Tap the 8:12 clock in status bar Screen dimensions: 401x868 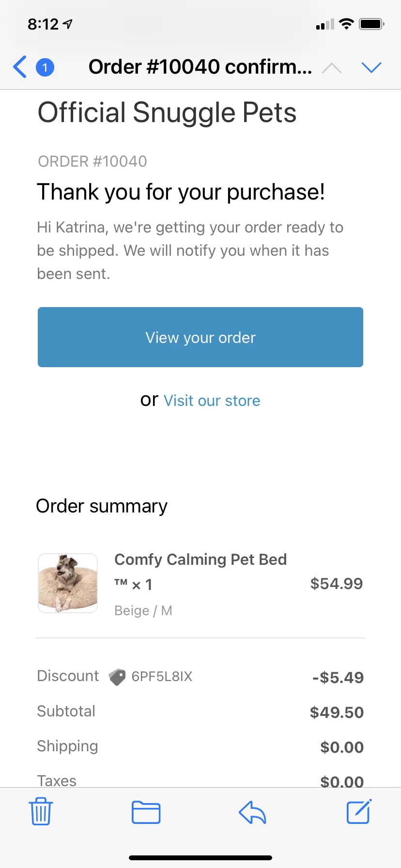click(43, 24)
